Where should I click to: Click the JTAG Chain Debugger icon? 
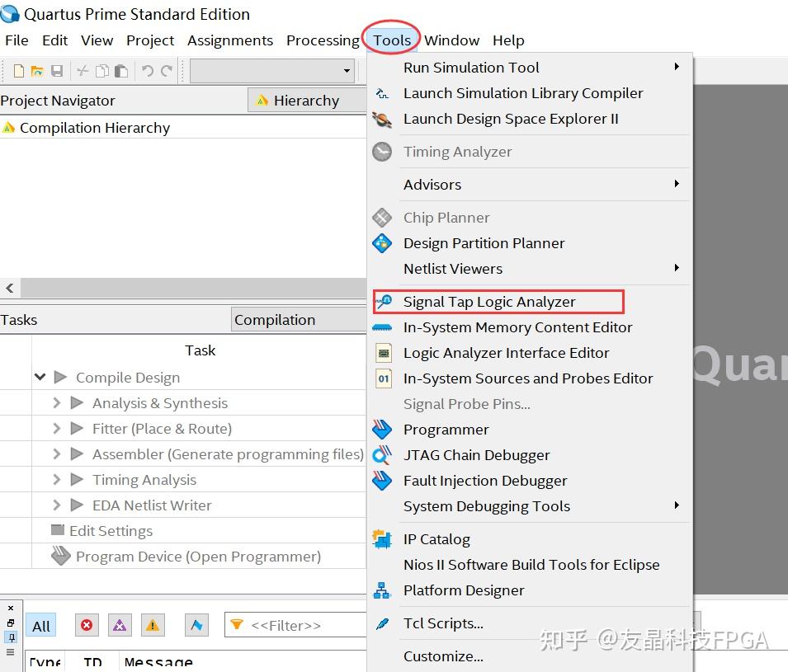(x=382, y=455)
